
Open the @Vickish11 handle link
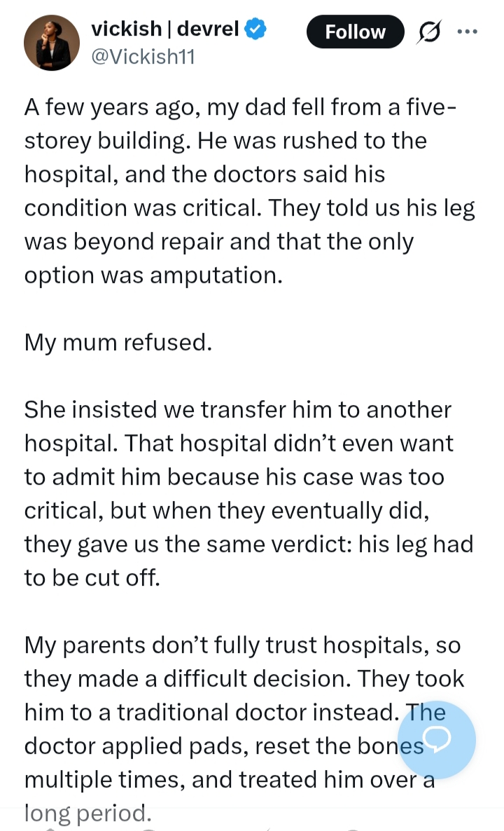[x=143, y=56]
